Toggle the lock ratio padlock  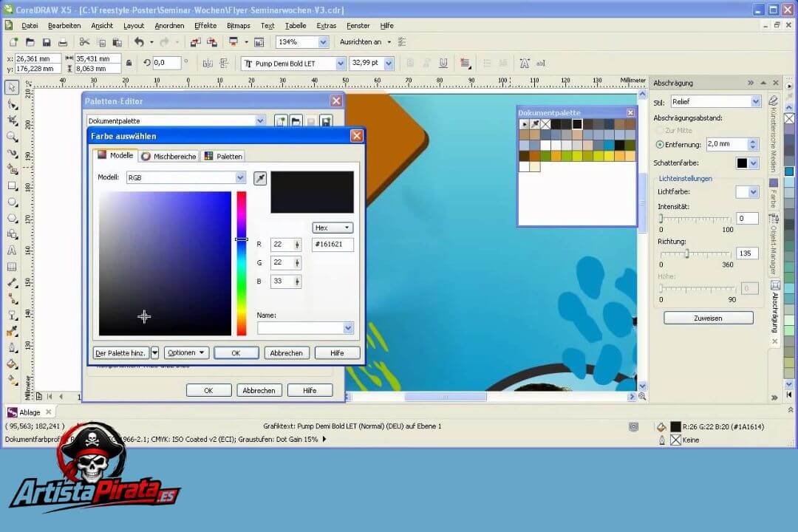point(129,63)
